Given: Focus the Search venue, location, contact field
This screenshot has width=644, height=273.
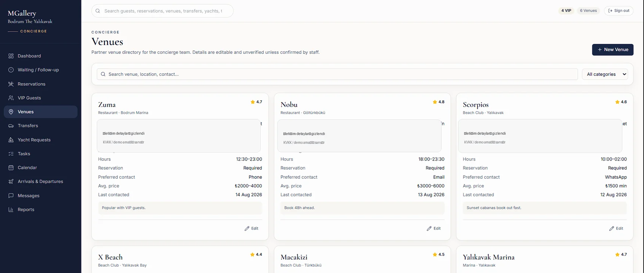Looking at the screenshot, I should pos(337,74).
